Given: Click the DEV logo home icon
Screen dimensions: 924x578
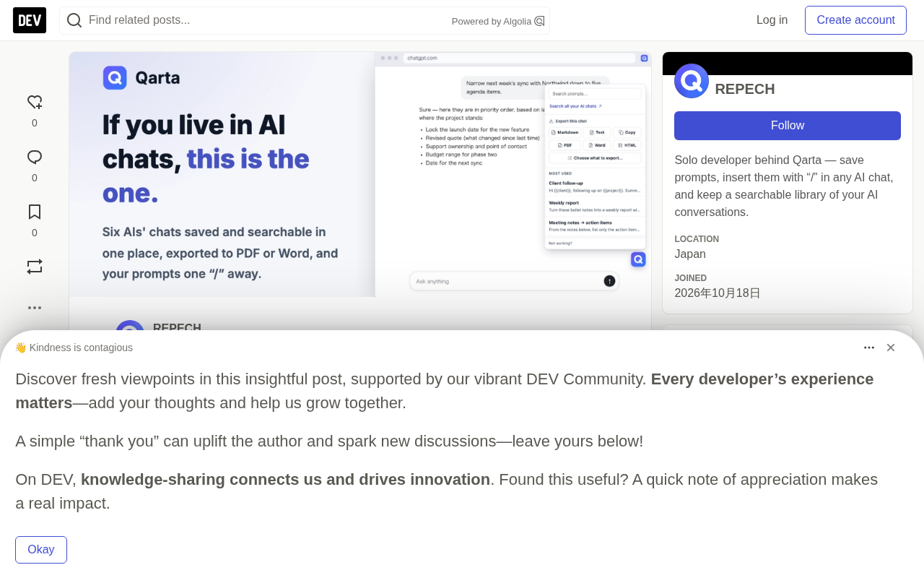Looking at the screenshot, I should pos(30,20).
